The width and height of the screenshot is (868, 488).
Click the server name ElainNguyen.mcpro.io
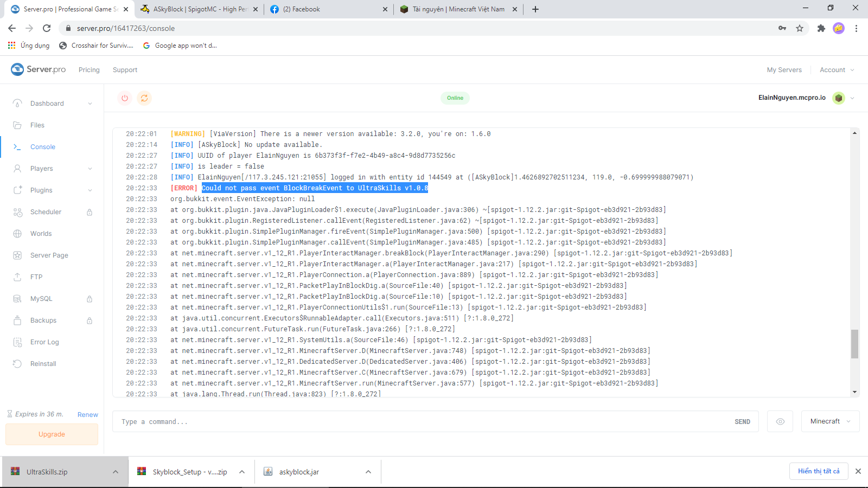(792, 98)
